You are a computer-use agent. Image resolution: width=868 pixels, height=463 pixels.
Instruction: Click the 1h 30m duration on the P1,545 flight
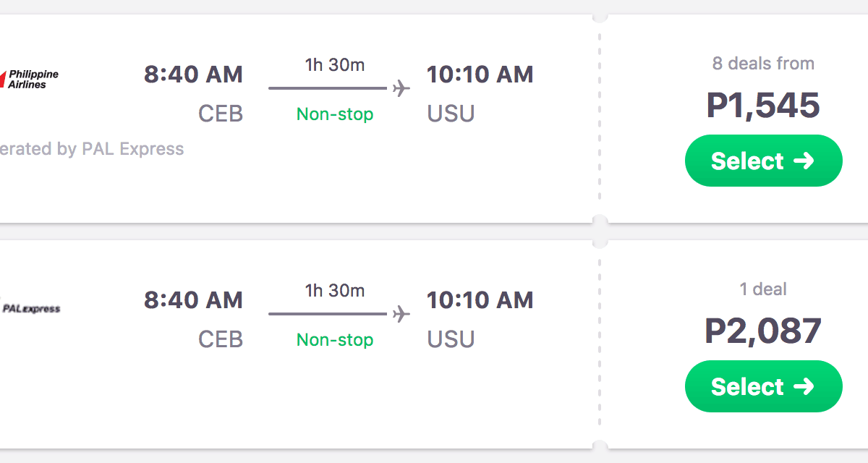click(x=335, y=65)
